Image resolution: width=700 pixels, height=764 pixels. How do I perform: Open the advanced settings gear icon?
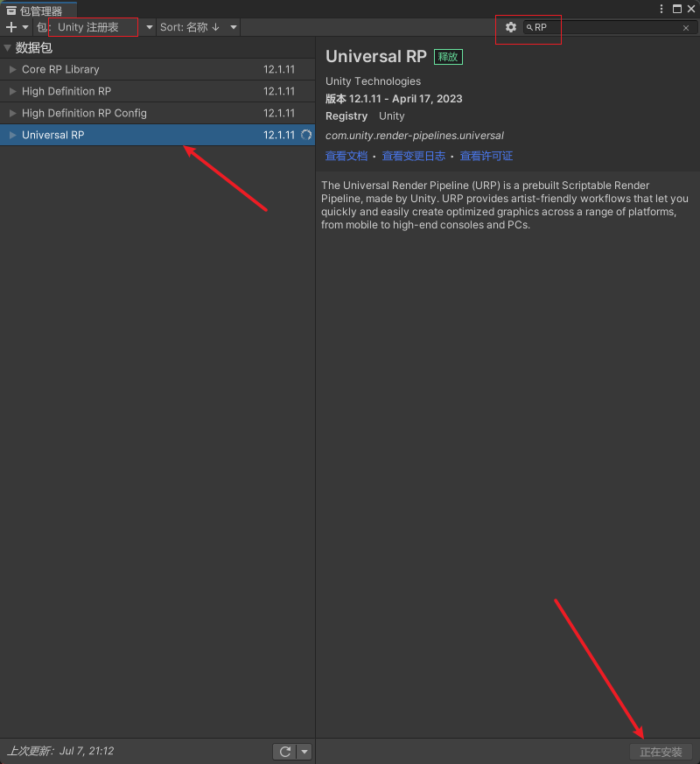510,27
